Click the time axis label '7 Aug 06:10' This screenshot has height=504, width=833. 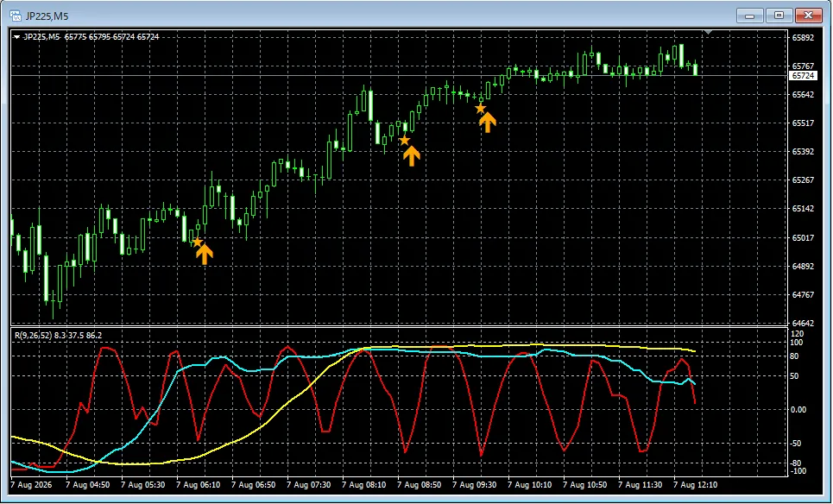(199, 485)
